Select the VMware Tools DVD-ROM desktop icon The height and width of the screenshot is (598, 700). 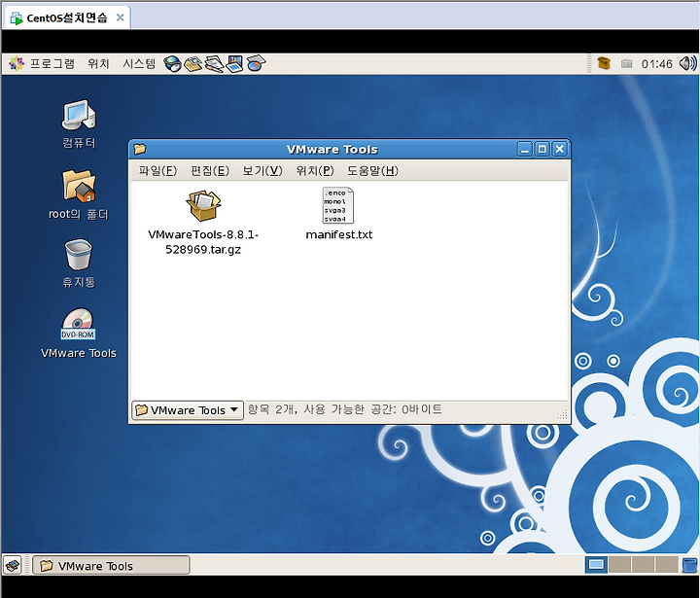79,334
